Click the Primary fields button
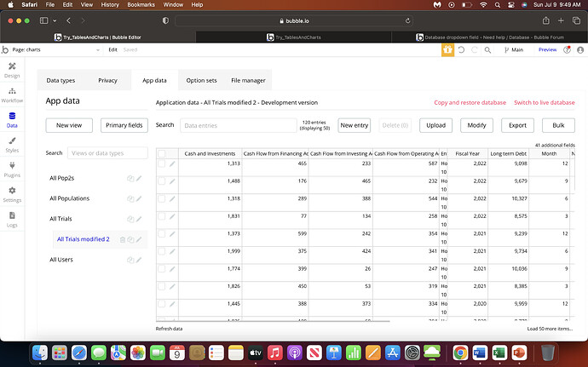The image size is (588, 367). click(124, 125)
